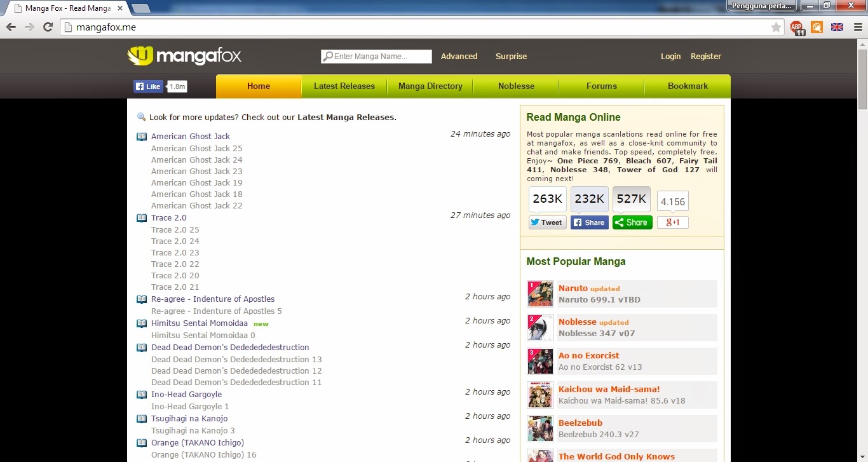Open Beelzebub 240.3 v27 chapter link

point(599,435)
